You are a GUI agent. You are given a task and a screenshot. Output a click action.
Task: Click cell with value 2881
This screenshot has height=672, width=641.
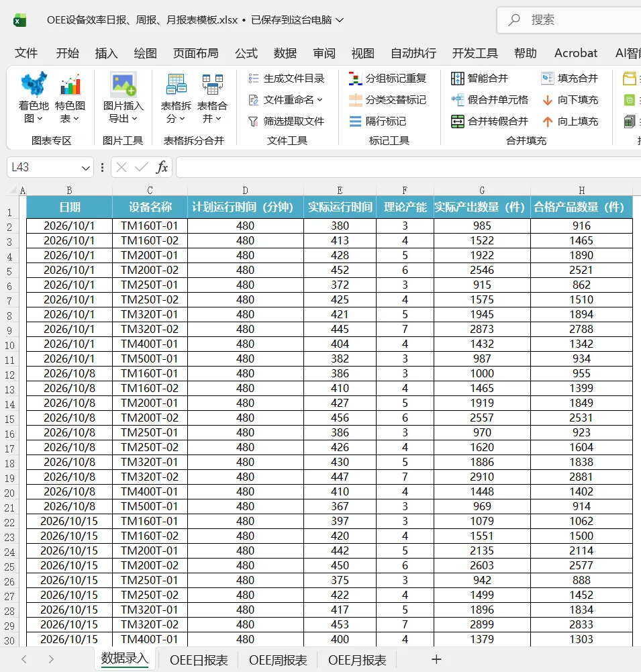point(581,477)
